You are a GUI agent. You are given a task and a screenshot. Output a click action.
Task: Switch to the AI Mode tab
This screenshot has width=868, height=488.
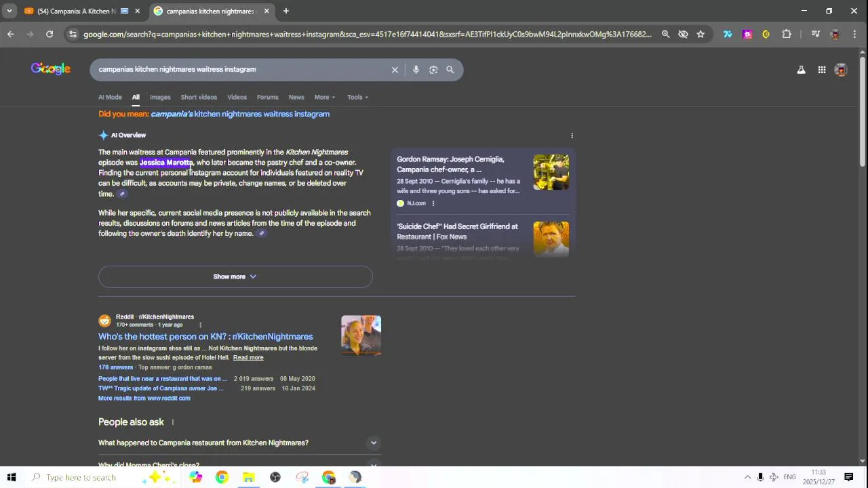click(x=110, y=97)
